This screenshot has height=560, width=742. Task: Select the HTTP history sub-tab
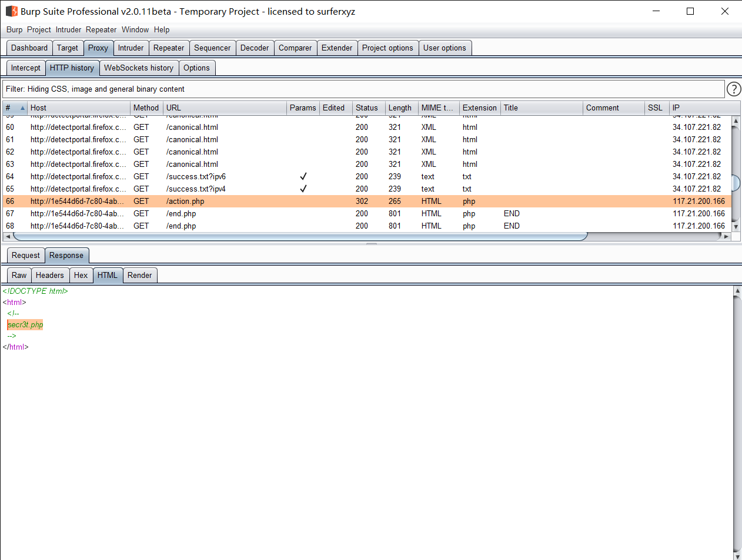(x=72, y=68)
